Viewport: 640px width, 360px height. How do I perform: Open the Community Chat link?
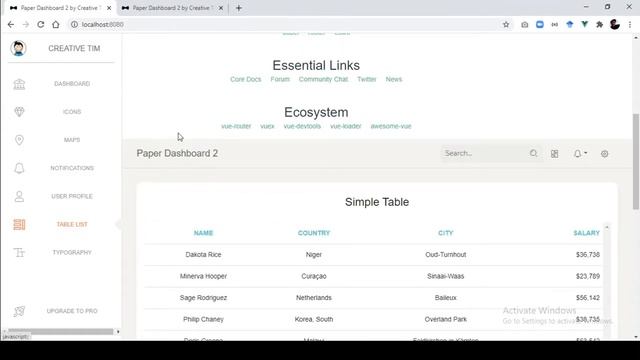[323, 79]
